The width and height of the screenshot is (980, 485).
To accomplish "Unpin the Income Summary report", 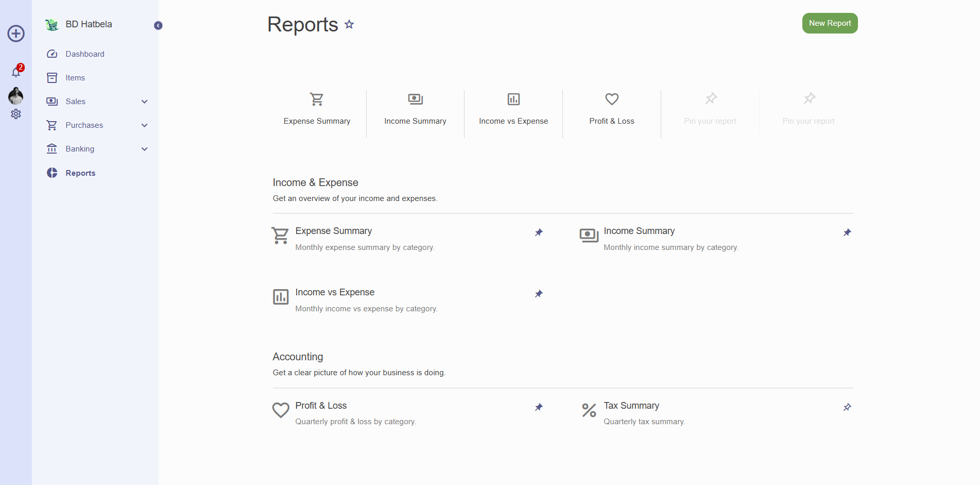I will coord(847,232).
